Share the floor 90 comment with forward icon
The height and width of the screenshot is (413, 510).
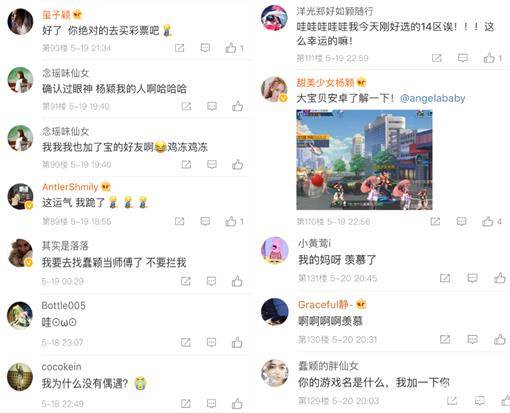186,164
